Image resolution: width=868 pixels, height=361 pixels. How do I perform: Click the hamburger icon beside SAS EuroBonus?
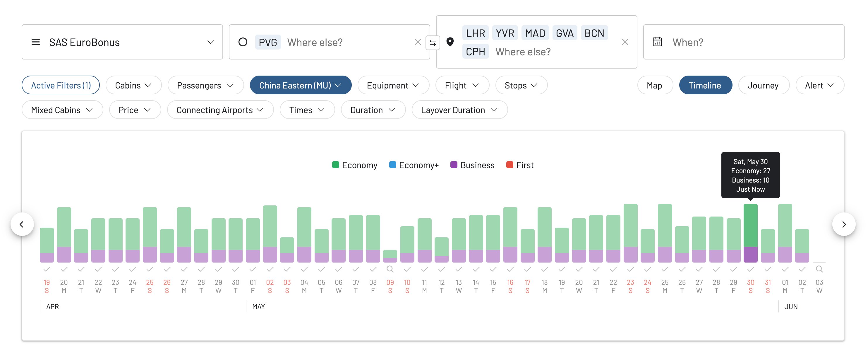pos(35,42)
